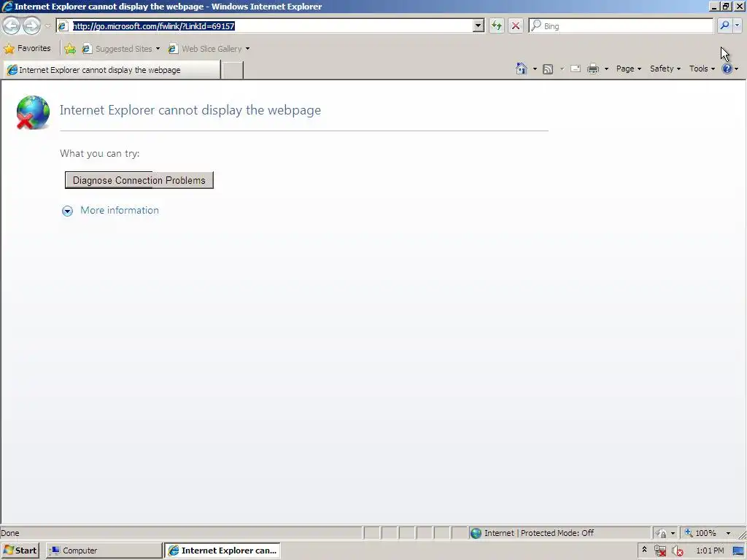Click the Refresh button

point(496,26)
